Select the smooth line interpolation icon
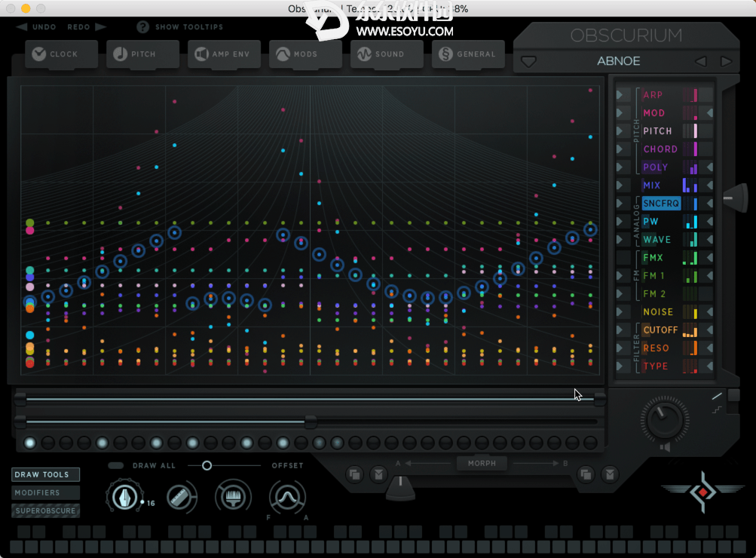 tap(717, 397)
